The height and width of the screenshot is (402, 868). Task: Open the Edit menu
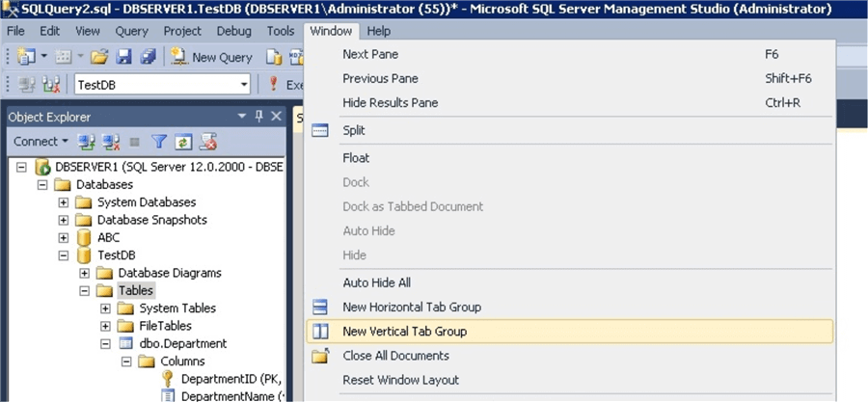pos(50,31)
